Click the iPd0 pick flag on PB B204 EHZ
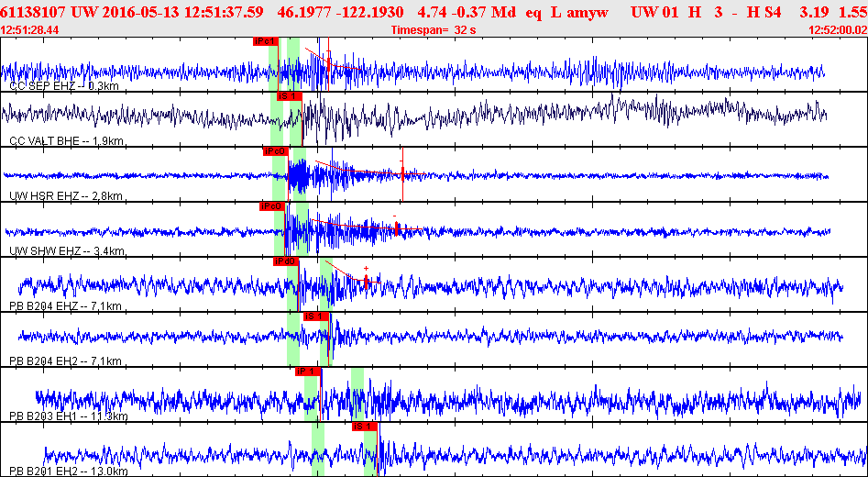This screenshot has width=868, height=477. click(x=286, y=261)
